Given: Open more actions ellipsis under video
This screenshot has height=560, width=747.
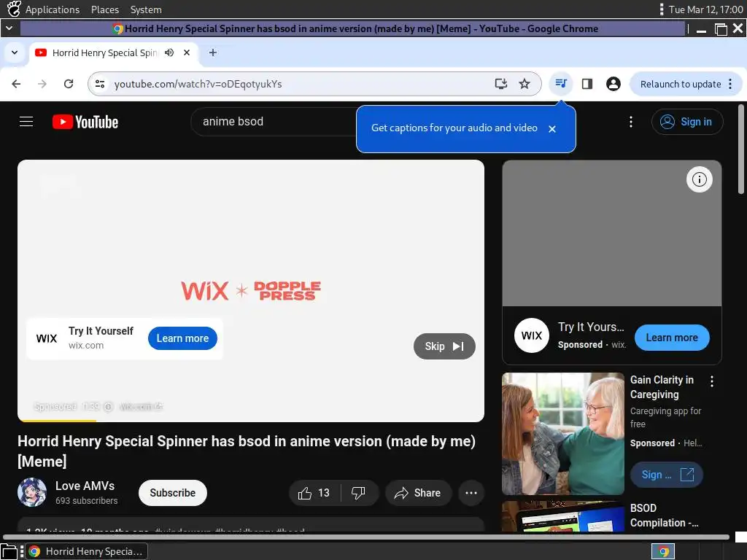Looking at the screenshot, I should pos(471,493).
